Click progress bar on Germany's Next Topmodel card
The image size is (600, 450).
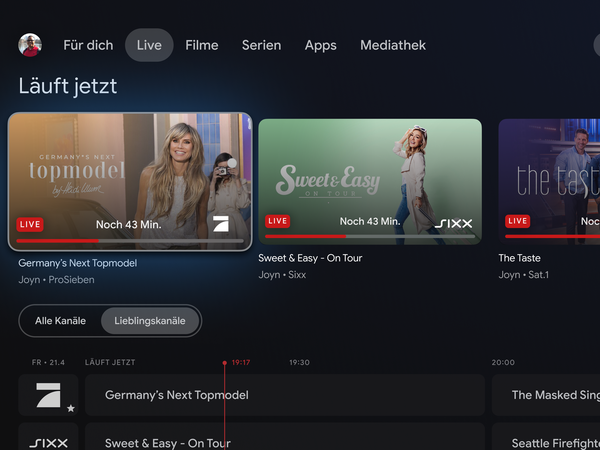(x=130, y=241)
